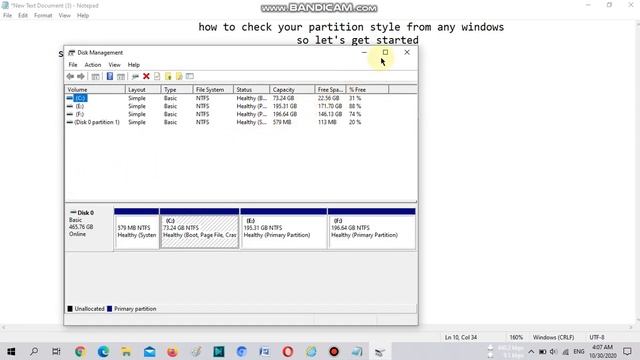Viewport: 640px width, 360px height.
Task: Open the blue Help icon in toolbar
Action: tap(110, 76)
